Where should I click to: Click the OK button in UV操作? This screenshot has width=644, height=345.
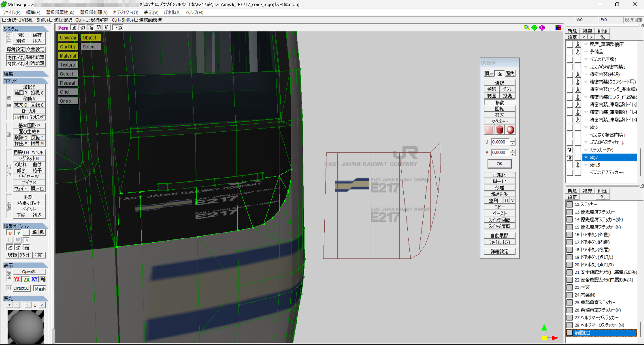tap(499, 164)
